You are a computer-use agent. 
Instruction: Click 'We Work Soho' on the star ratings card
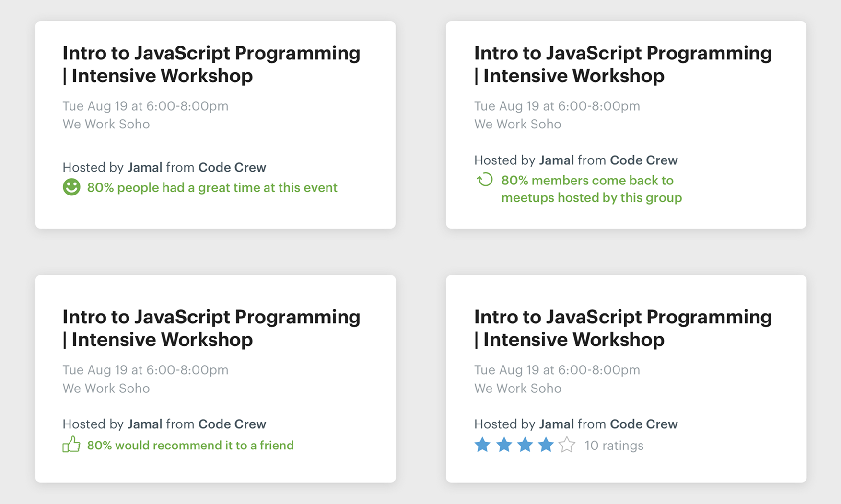tap(518, 388)
